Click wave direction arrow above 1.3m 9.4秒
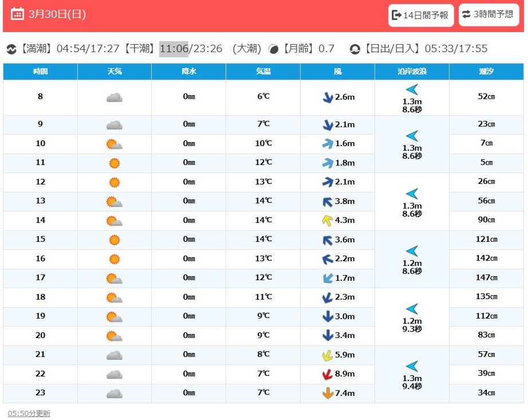This screenshot has width=528, height=420. tap(412, 366)
